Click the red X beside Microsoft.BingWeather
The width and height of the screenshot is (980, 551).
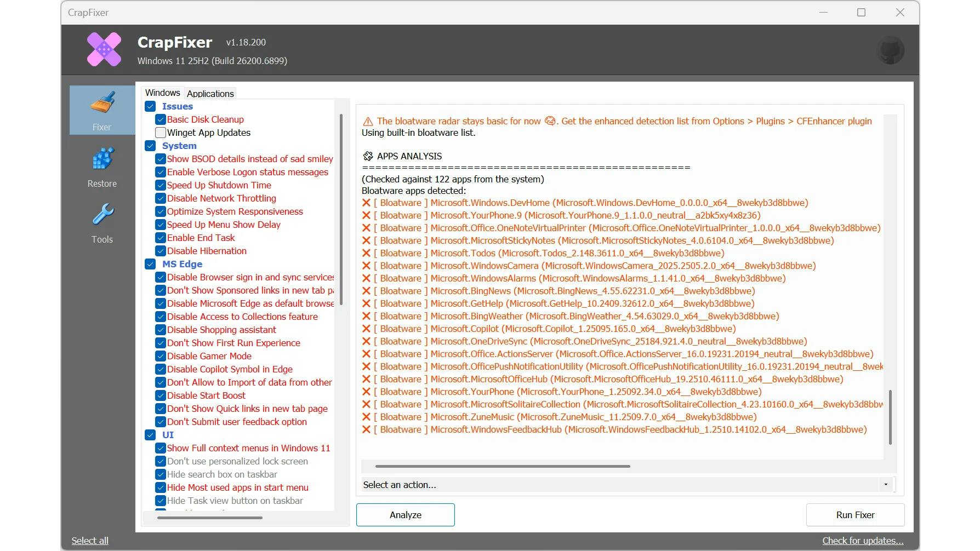[x=366, y=317]
